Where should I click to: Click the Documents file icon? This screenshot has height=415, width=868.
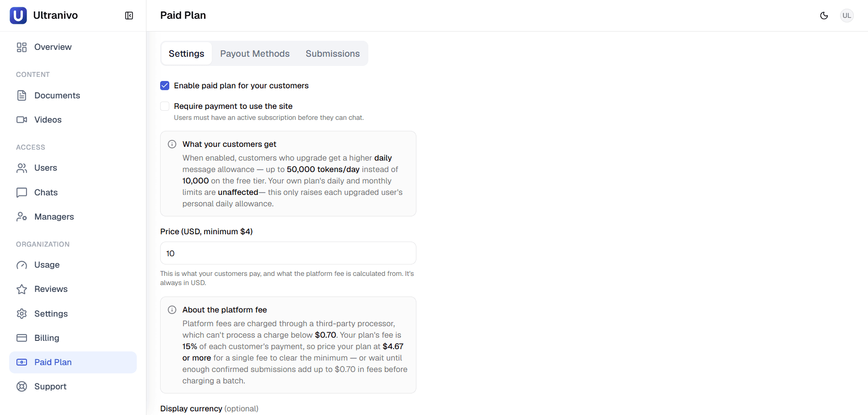(22, 95)
